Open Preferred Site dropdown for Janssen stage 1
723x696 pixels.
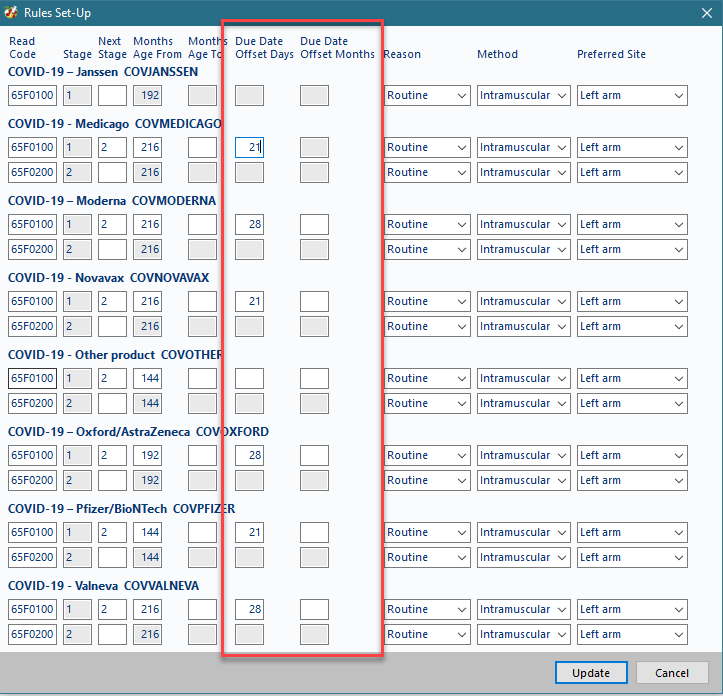click(632, 95)
